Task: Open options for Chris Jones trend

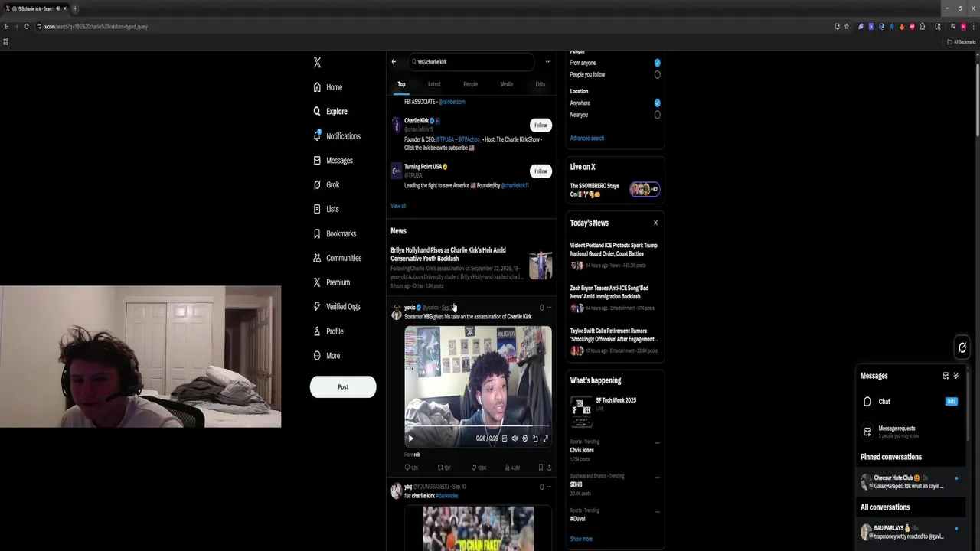Action: pos(657,442)
